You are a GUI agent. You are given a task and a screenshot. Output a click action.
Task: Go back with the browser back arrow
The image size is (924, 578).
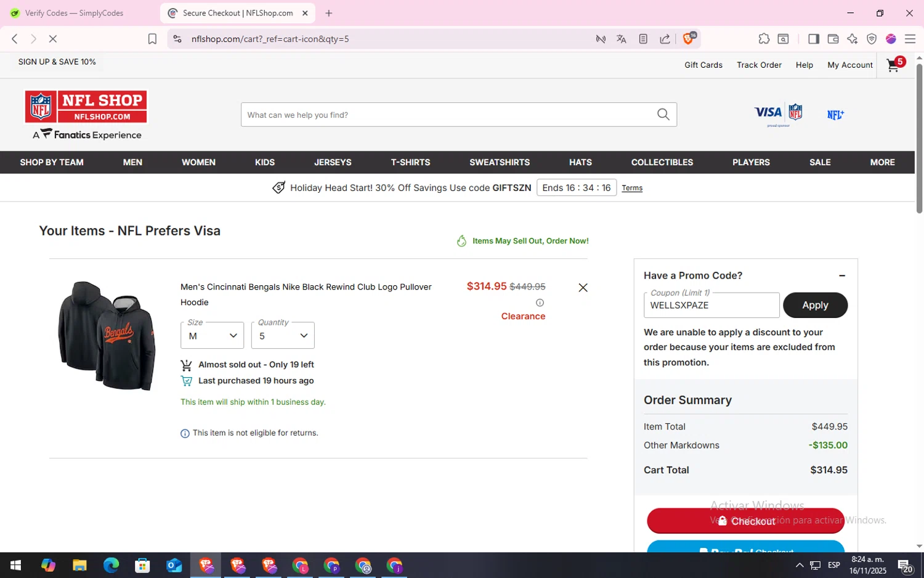[15, 39]
